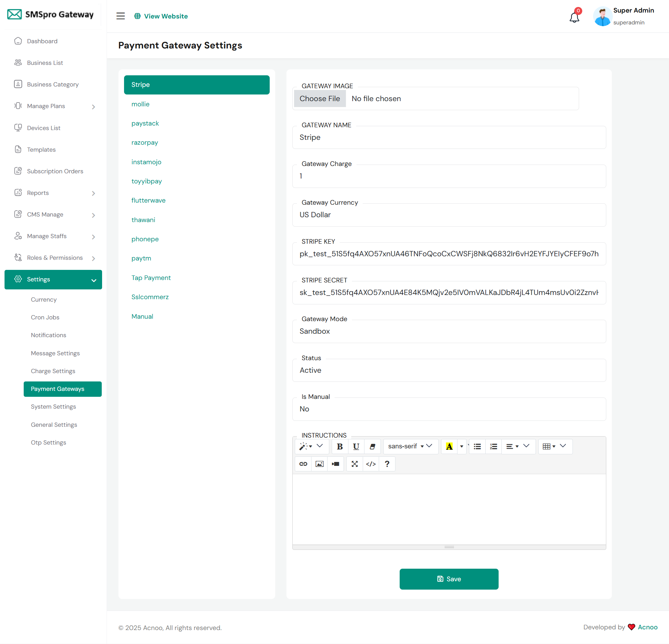Click the insert video icon
The width and height of the screenshot is (669, 644).
[336, 464]
